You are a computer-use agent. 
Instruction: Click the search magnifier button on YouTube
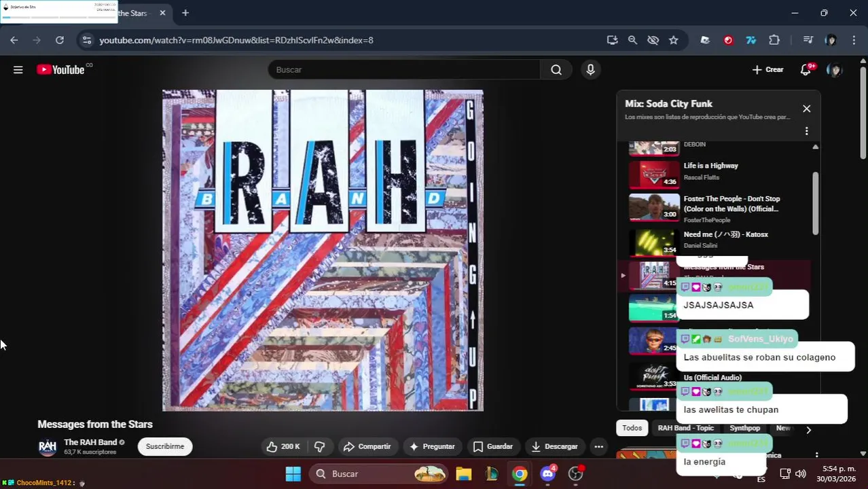[556, 69]
